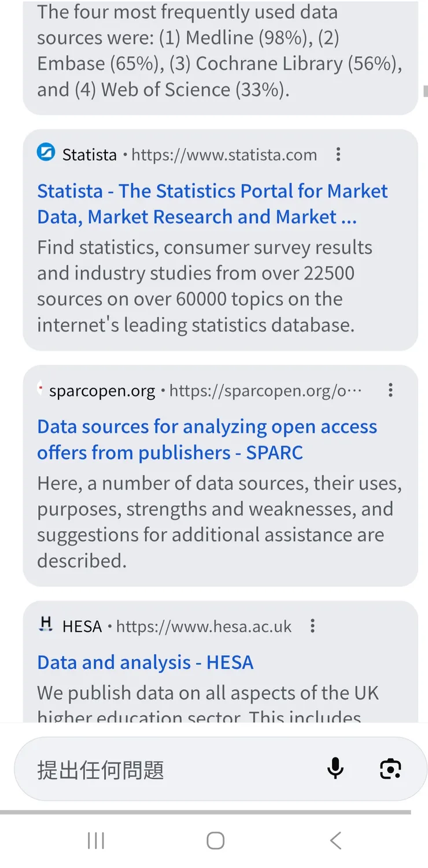The height and width of the screenshot is (868, 428).
Task: Open more options for sparcopen.org result
Action: click(391, 391)
